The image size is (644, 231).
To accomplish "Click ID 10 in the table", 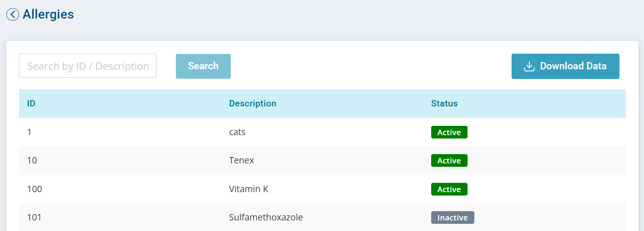I will (x=32, y=160).
